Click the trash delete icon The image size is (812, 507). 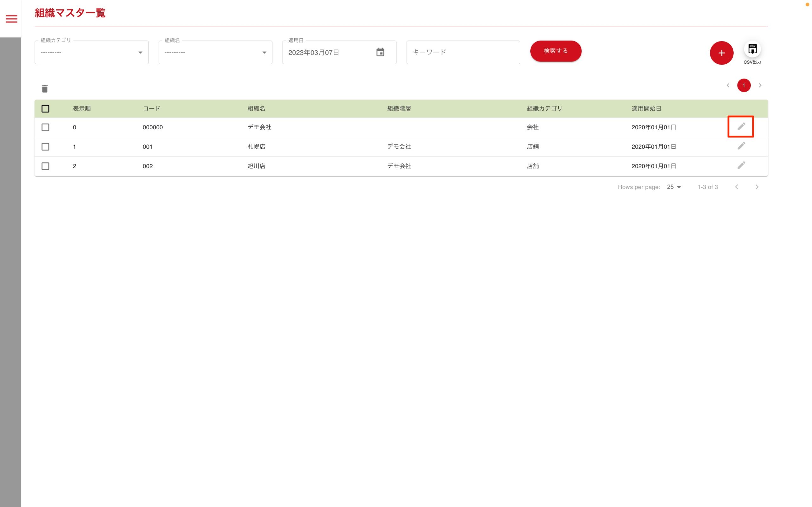(x=45, y=88)
